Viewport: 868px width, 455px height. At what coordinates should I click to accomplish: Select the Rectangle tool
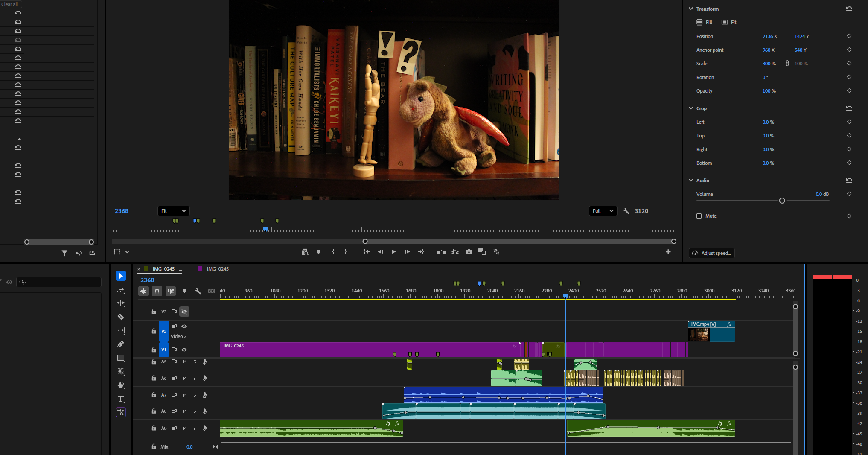pos(121,358)
